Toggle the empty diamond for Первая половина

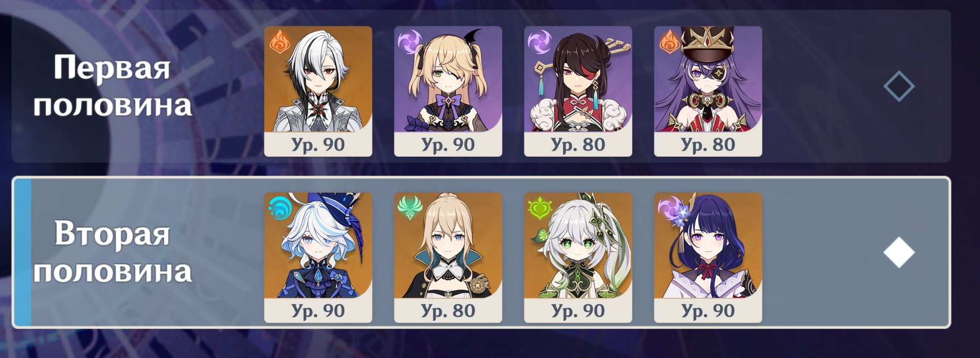pos(899,86)
